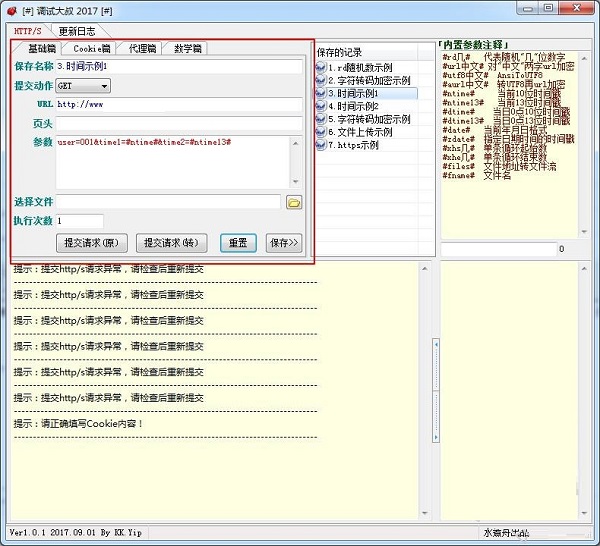Click the 参数 box scrollbar down arrow
The image size is (600, 546).
tap(295, 182)
